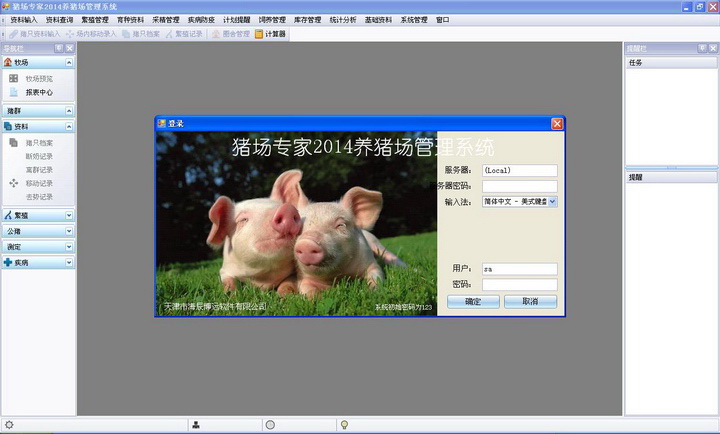This screenshot has width=720, height=434.
Task: Open the 输入法 input method dropdown
Action: pyautogui.click(x=552, y=201)
